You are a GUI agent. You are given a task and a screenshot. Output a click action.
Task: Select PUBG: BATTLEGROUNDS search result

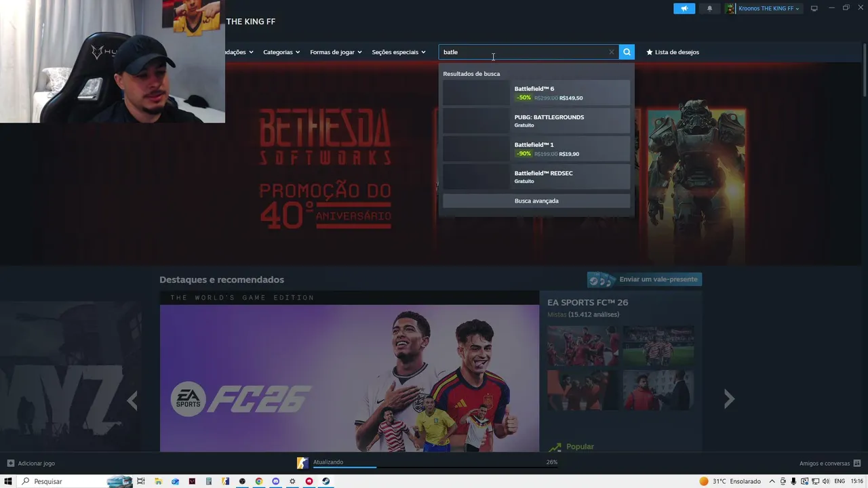536,121
